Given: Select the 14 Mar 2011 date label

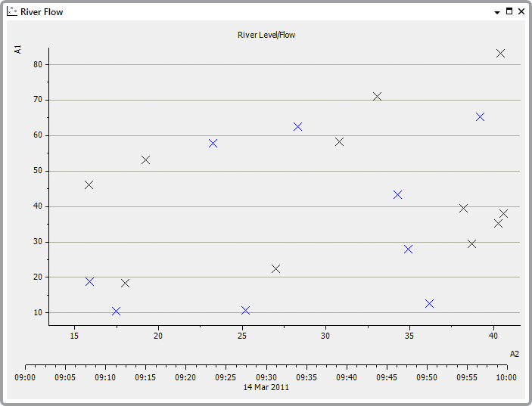Looking at the screenshot, I should coord(266,386).
